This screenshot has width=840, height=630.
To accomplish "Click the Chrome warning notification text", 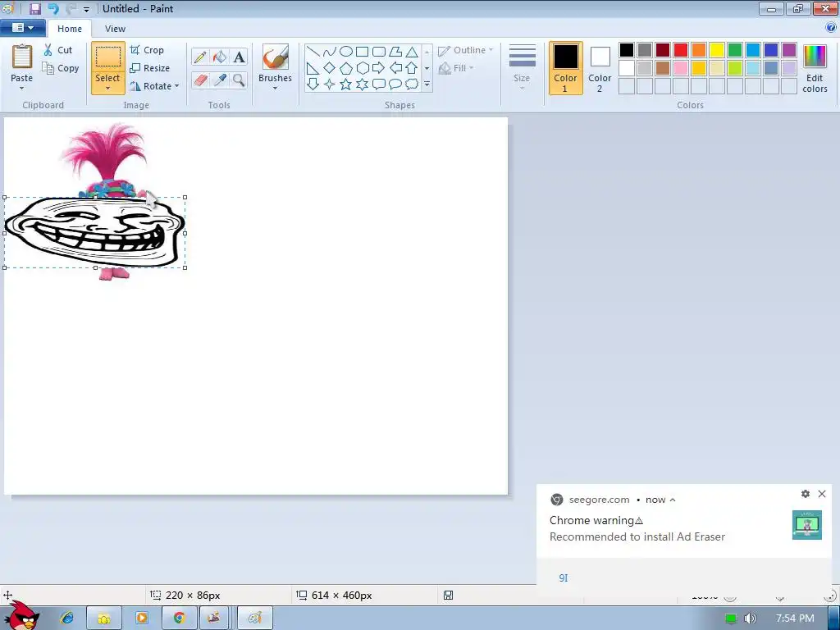I will pyautogui.click(x=596, y=520).
